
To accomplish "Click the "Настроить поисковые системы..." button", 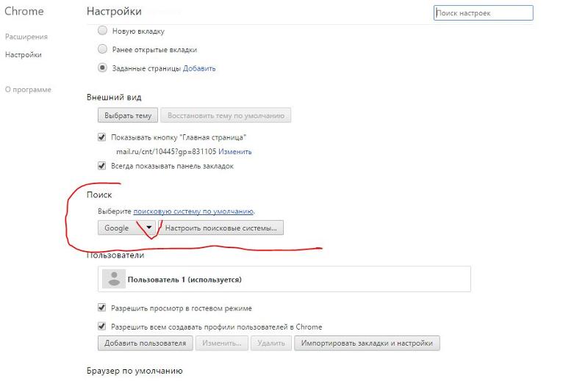I will [221, 228].
